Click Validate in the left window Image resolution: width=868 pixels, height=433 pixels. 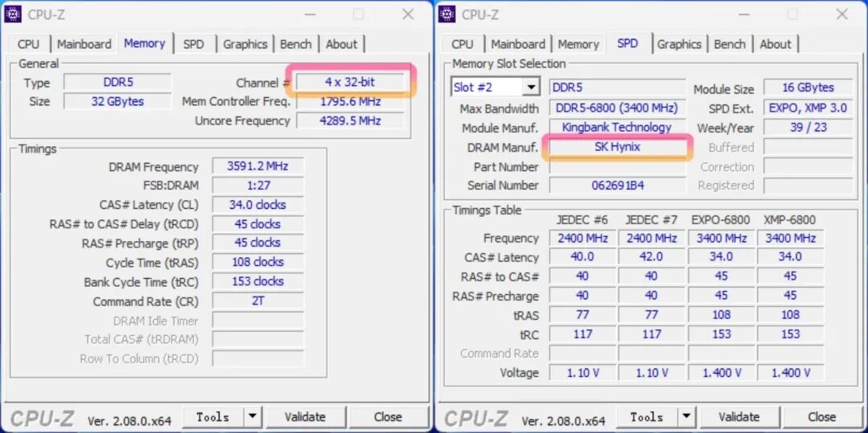tap(305, 417)
